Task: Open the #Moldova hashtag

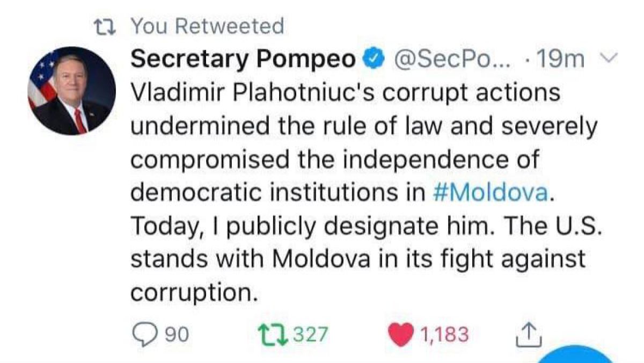Action: [x=491, y=192]
